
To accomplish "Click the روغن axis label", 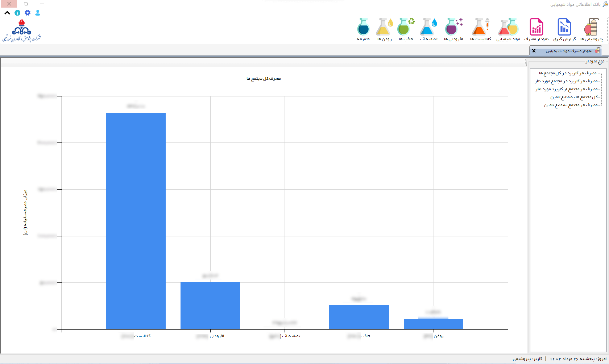I will point(434,336).
